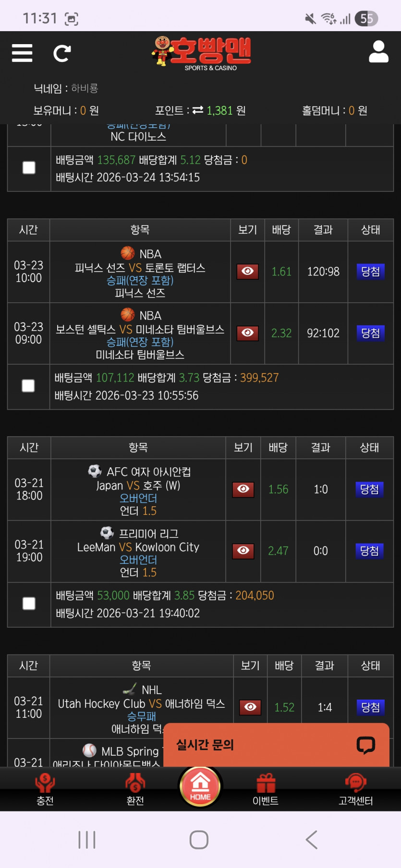The image size is (401, 868).
Task: Check the 53,000 bet slip checkbox
Action: tap(29, 604)
